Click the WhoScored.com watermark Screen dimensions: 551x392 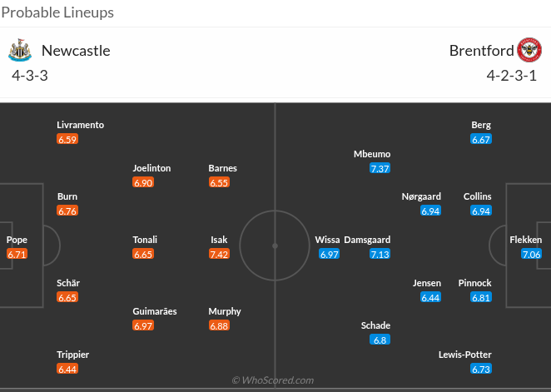(x=273, y=380)
